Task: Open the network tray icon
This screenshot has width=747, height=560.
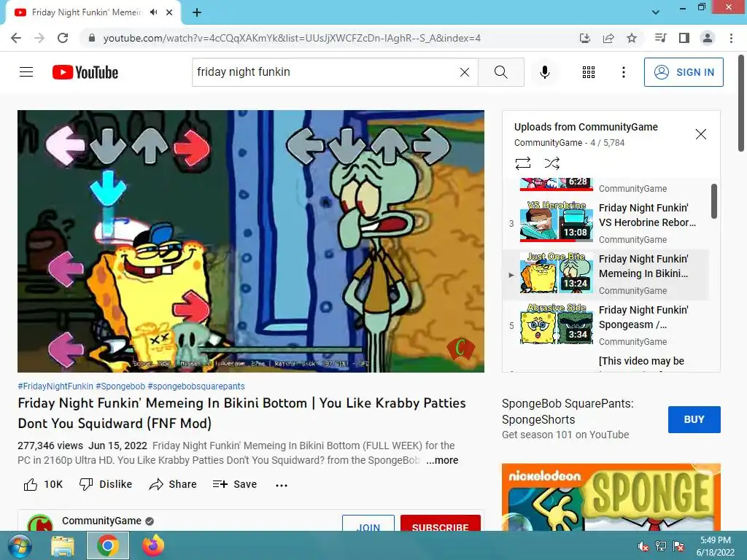Action: click(x=660, y=546)
